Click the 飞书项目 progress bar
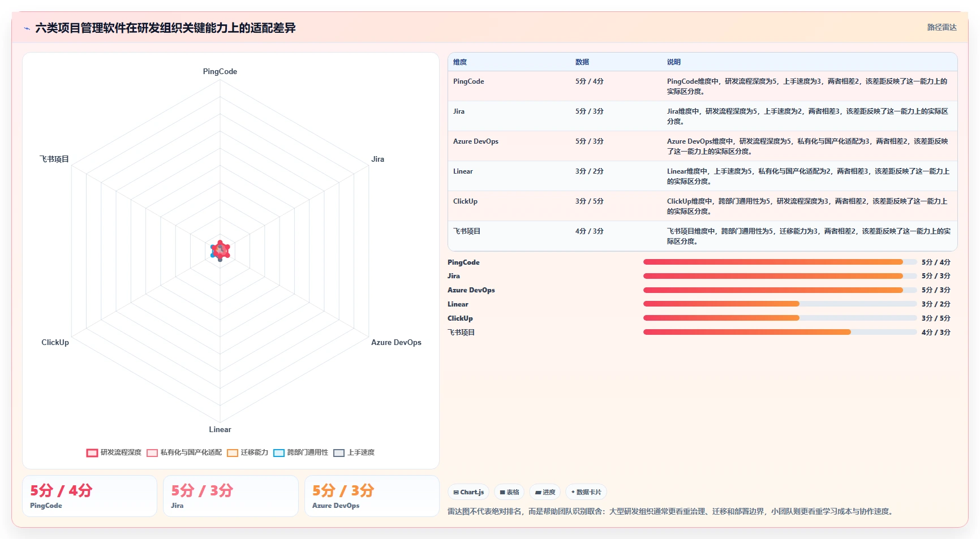The image size is (980, 539). tap(780, 332)
